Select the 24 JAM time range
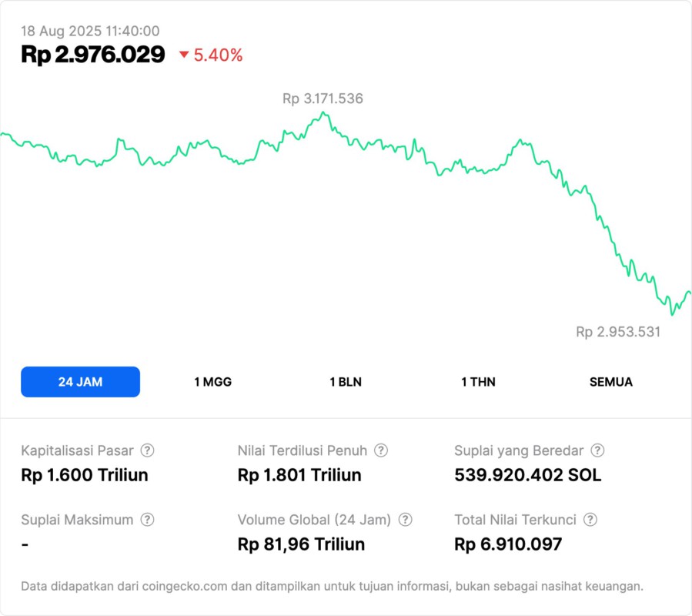Screen dimensions: 692x616 [x=80, y=382]
